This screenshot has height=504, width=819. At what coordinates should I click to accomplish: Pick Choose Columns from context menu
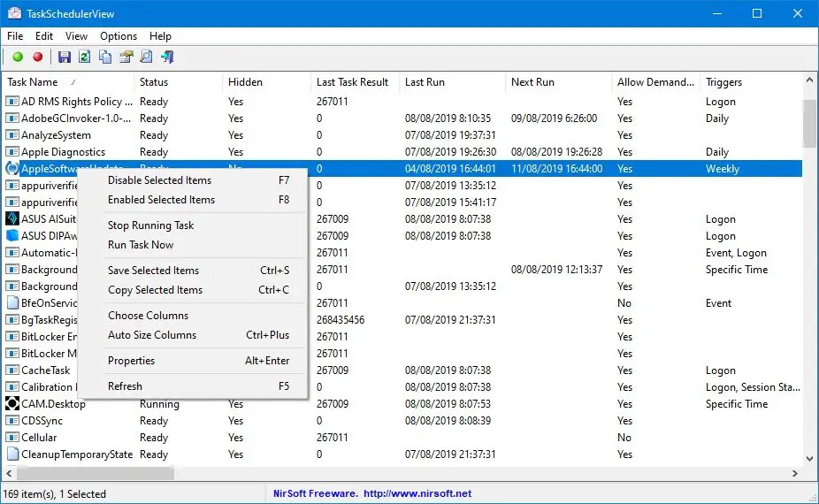pos(148,316)
